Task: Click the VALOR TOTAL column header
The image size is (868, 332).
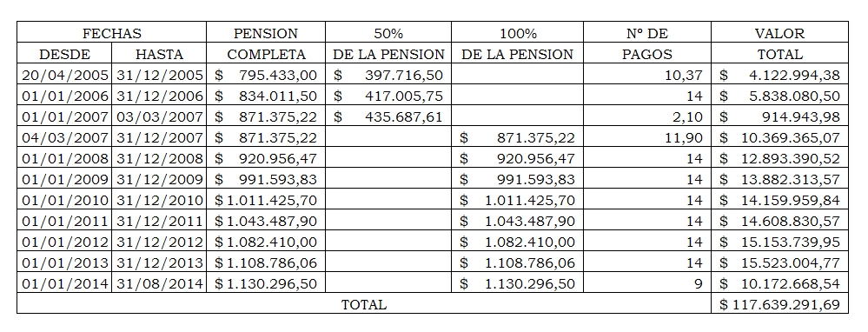Action: point(780,43)
